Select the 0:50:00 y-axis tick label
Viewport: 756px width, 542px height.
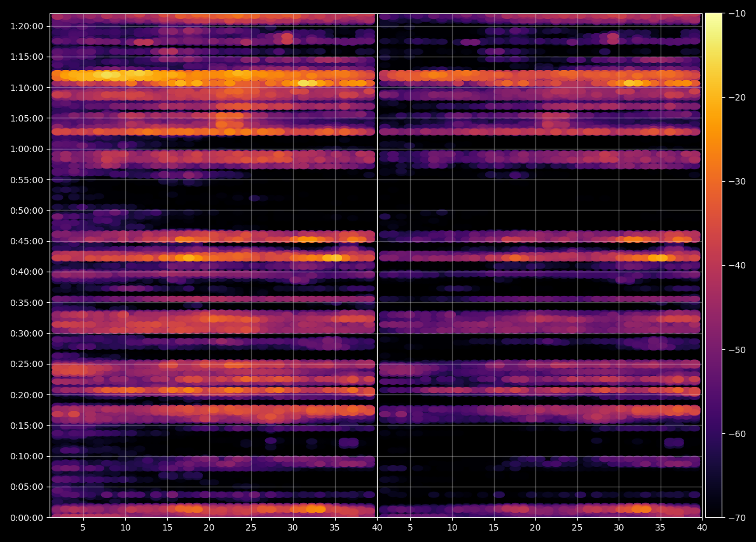(27, 210)
